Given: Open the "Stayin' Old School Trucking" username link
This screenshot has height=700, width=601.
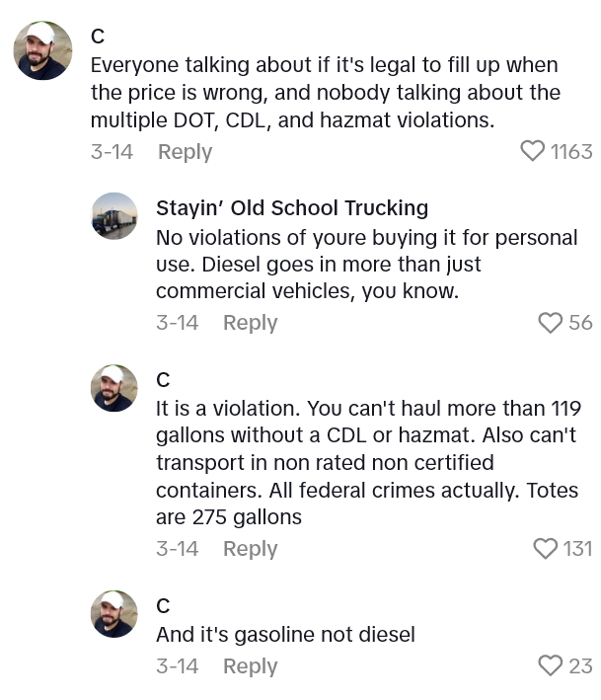Looking at the screenshot, I should tap(292, 208).
